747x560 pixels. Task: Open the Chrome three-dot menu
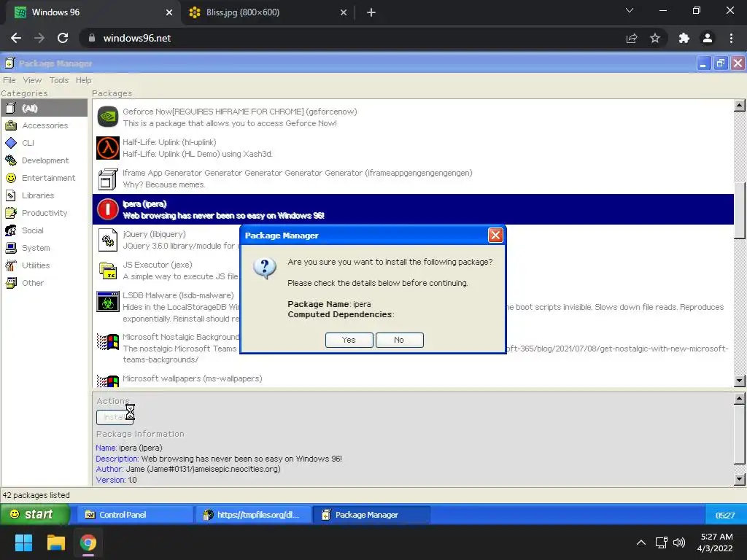pos(731,38)
